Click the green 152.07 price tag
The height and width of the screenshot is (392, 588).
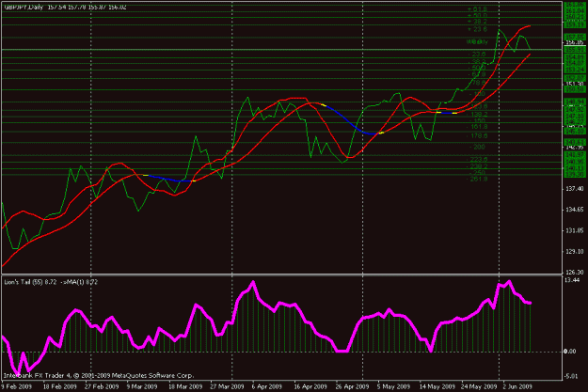(x=575, y=78)
